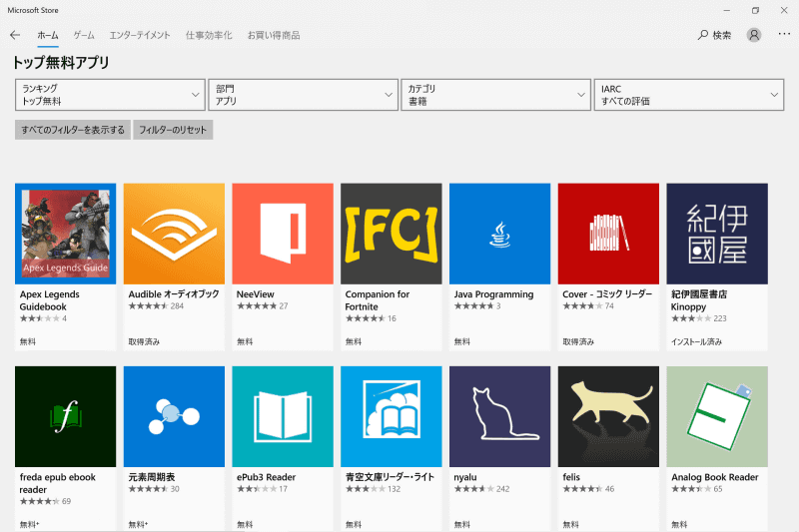Expand the カテゴリ 書籍 dropdown

coord(495,95)
